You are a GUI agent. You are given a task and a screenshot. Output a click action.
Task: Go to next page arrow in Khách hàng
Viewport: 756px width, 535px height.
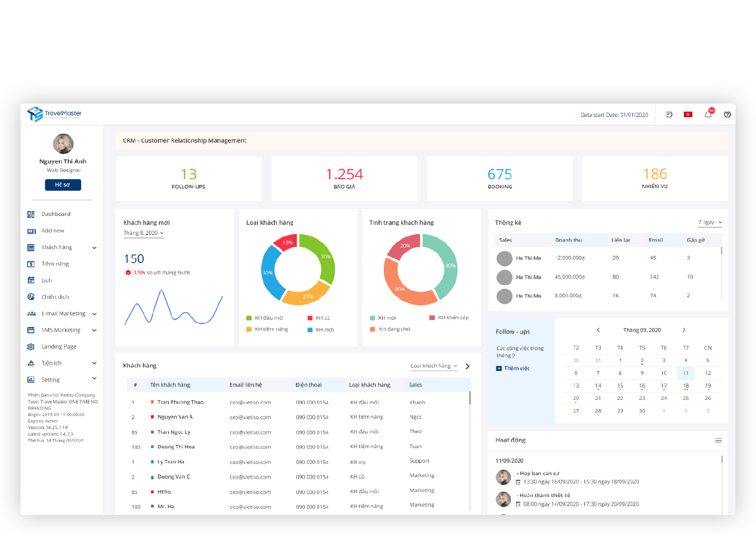click(x=467, y=366)
